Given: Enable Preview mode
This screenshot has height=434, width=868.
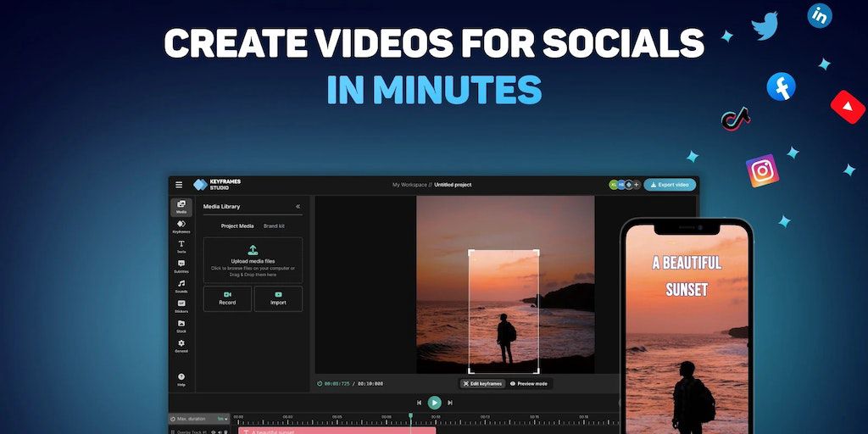Looking at the screenshot, I should tap(529, 384).
